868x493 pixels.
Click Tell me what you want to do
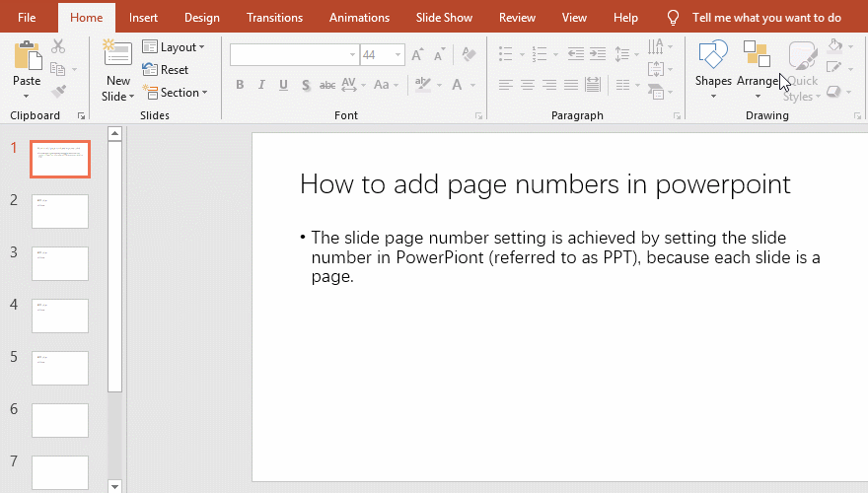tap(766, 18)
